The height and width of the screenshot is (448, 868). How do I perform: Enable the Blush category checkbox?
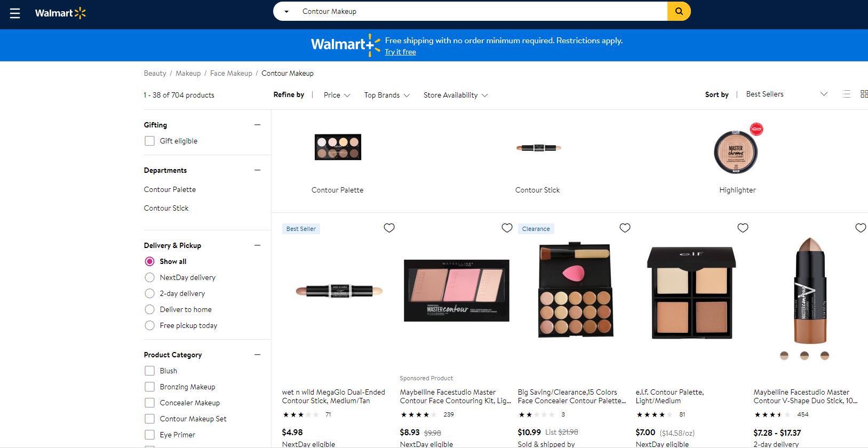coord(150,371)
